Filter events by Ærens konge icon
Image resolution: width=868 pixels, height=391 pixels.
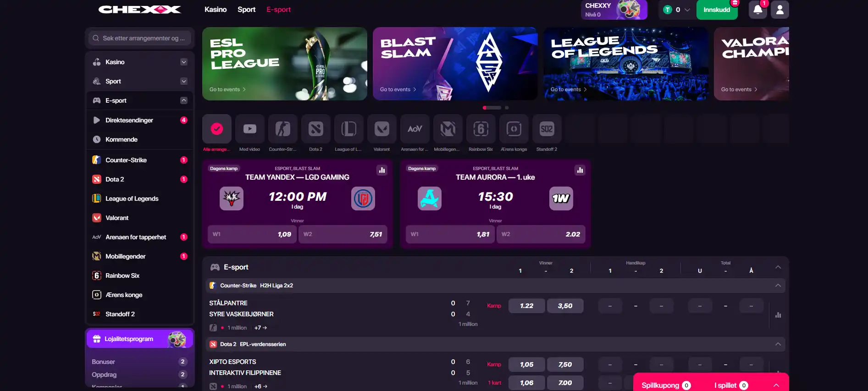(514, 129)
